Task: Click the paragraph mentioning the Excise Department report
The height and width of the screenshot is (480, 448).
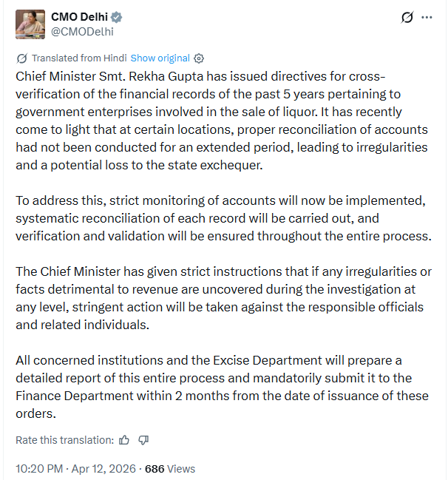Action: (x=222, y=388)
